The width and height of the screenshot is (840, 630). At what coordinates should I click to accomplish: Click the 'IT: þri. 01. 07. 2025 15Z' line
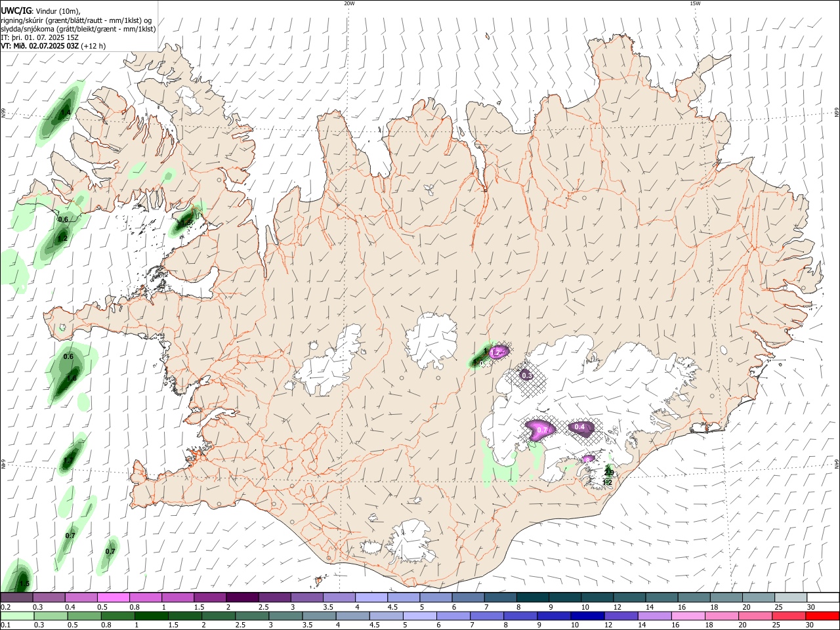pos(39,37)
